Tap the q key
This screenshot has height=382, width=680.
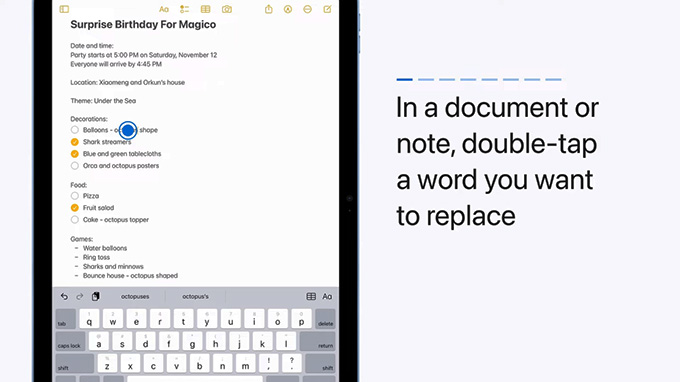point(89,319)
